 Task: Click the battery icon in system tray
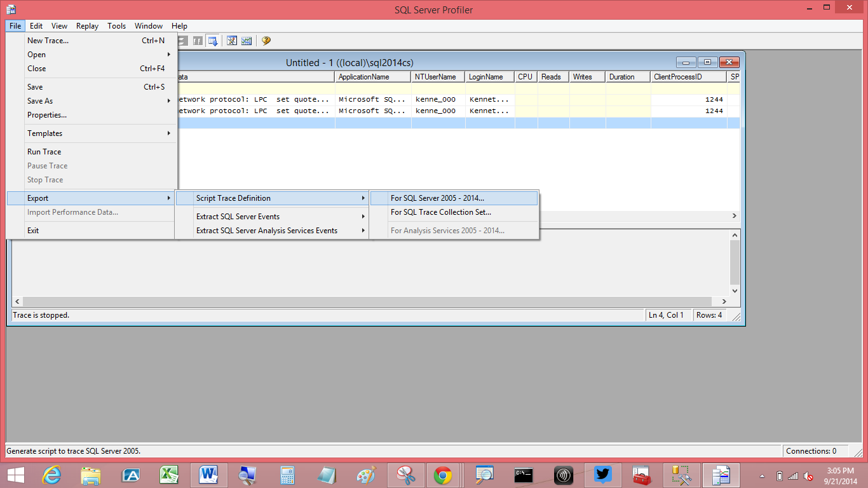point(780,475)
